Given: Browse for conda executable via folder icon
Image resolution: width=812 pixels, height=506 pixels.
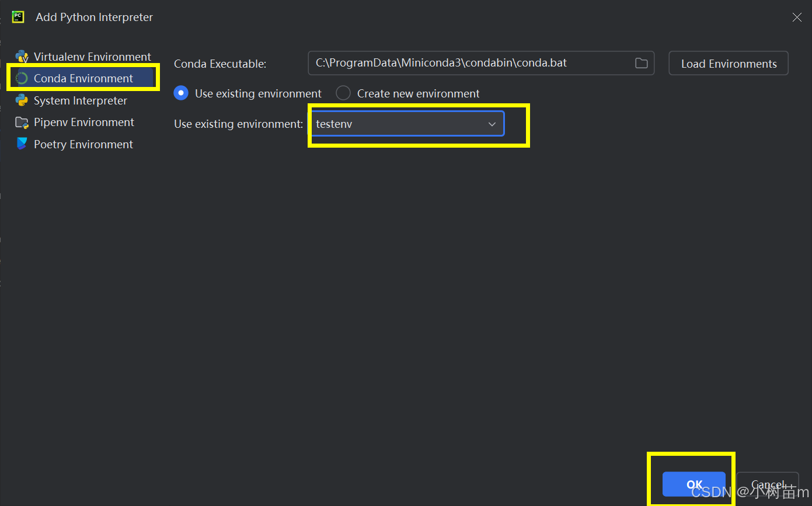Looking at the screenshot, I should coord(641,63).
